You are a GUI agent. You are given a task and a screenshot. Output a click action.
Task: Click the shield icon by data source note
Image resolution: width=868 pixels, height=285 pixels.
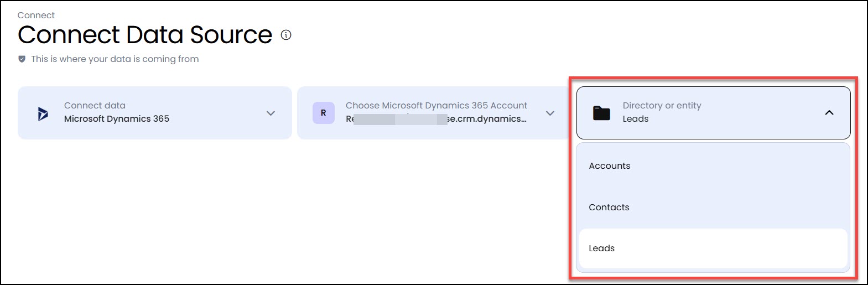click(22, 59)
